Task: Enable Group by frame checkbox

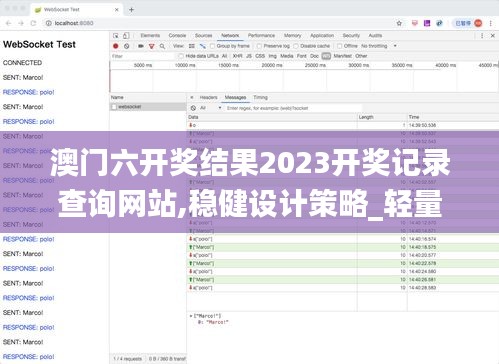Action: coord(212,46)
